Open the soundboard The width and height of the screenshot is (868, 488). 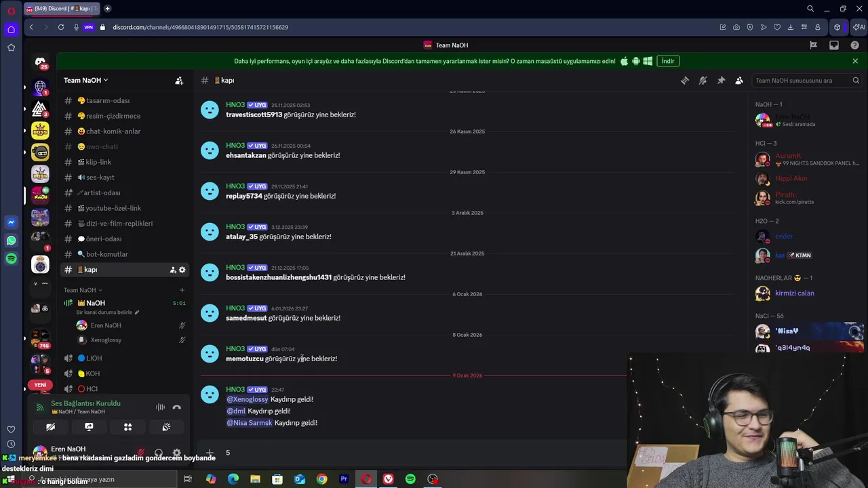166,427
